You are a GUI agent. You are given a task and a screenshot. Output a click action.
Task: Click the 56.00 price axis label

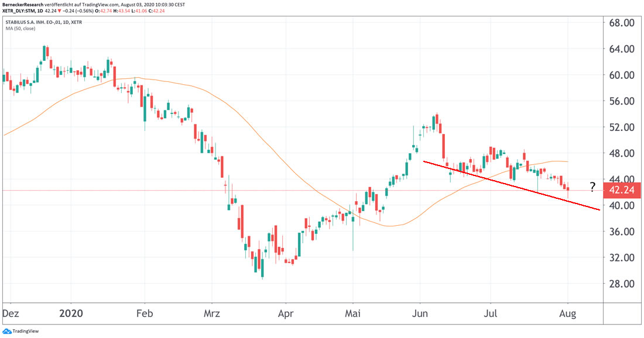[x=623, y=101]
